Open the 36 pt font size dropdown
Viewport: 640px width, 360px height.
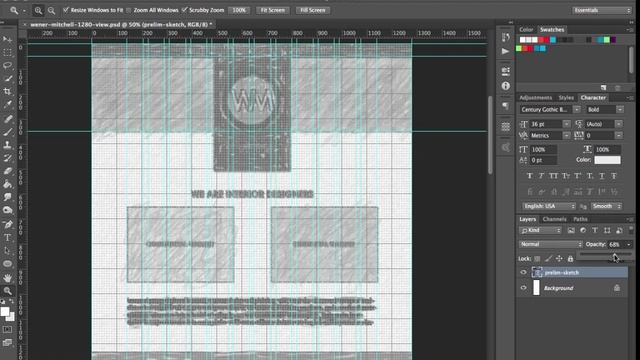tap(567, 124)
